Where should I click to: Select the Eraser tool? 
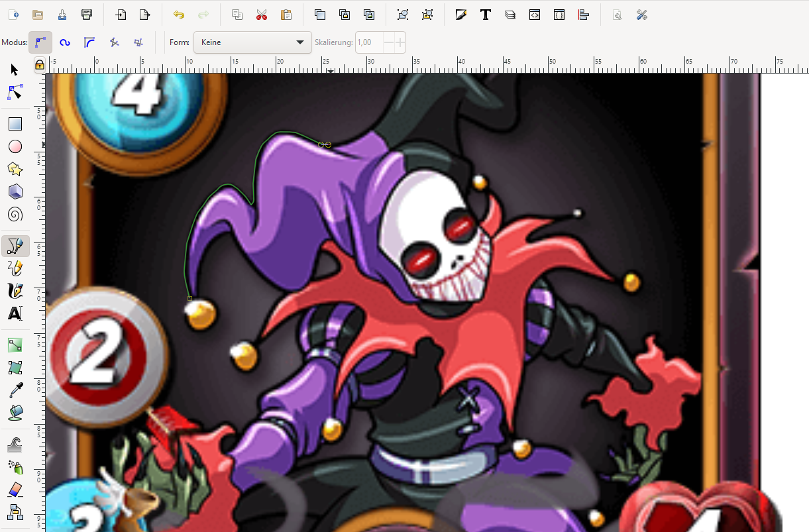click(15, 490)
